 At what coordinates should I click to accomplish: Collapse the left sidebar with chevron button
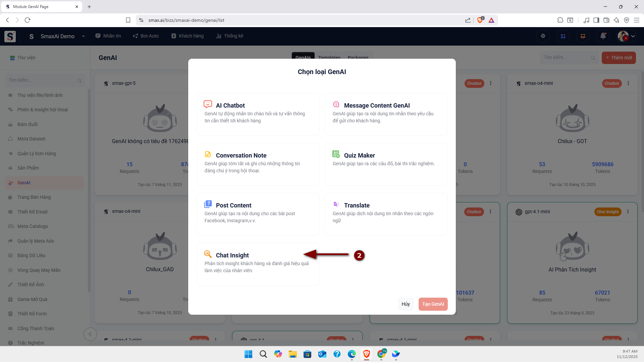click(x=90, y=334)
